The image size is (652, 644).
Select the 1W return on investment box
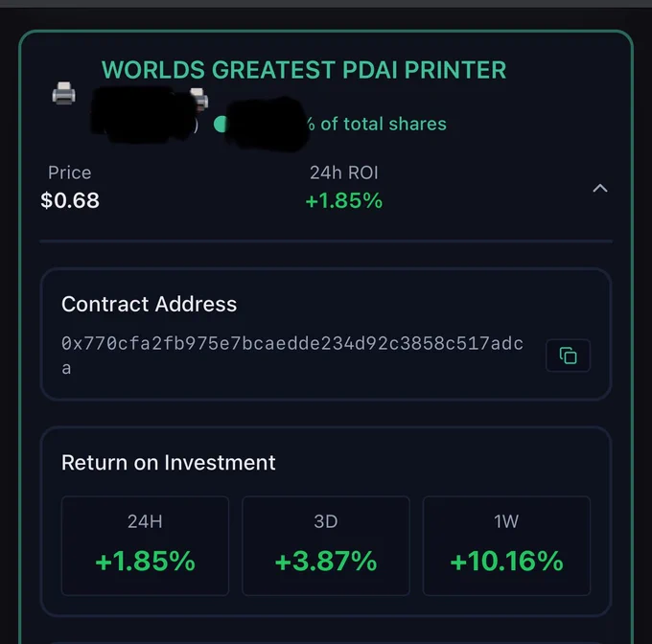(506, 546)
